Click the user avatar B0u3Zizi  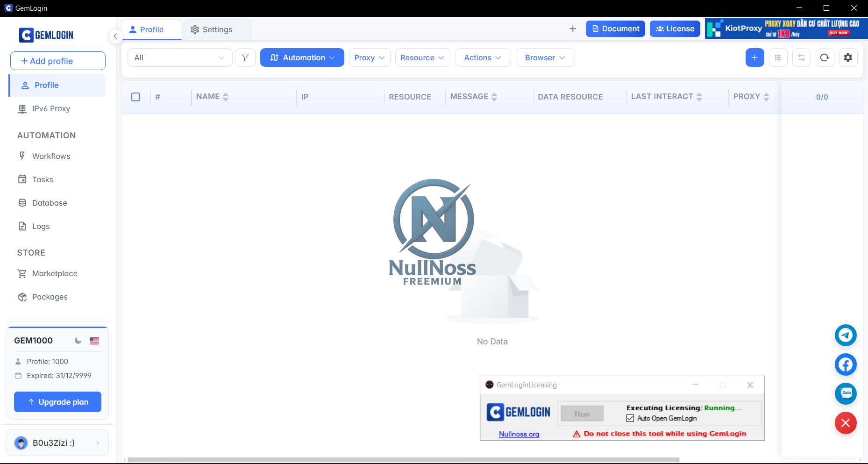21,443
